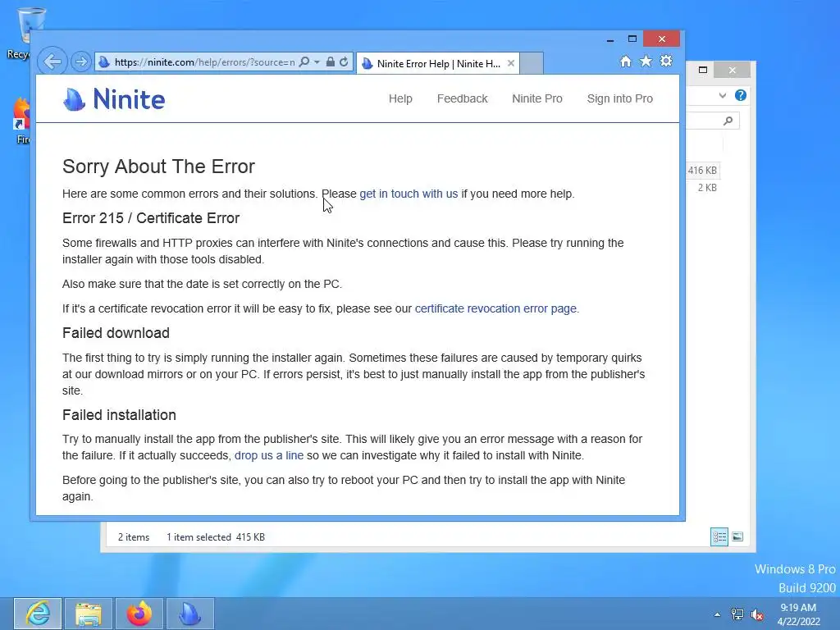
Task: Open File Explorer from the taskbar
Action: tap(89, 614)
